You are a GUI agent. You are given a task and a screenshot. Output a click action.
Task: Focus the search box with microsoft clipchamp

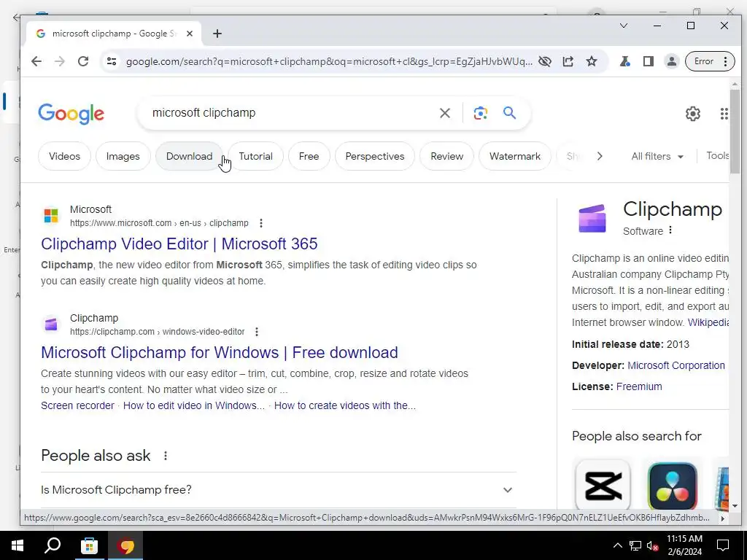(x=290, y=113)
